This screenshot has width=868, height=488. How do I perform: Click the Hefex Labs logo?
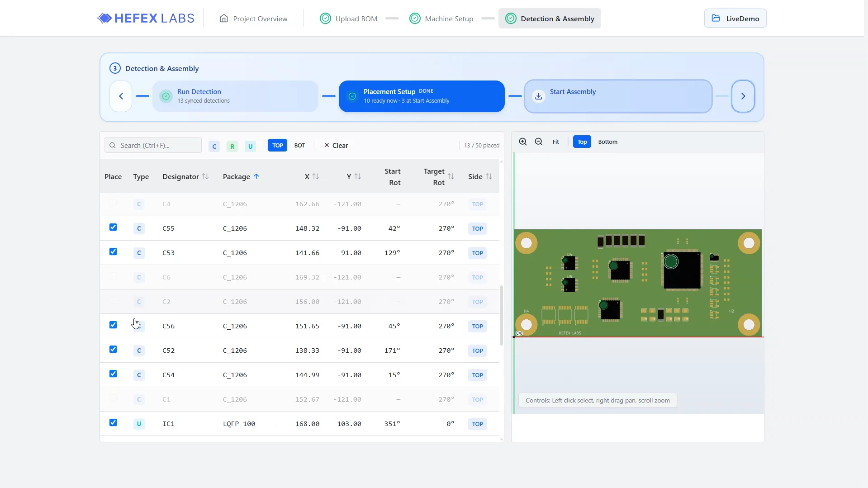(x=146, y=18)
